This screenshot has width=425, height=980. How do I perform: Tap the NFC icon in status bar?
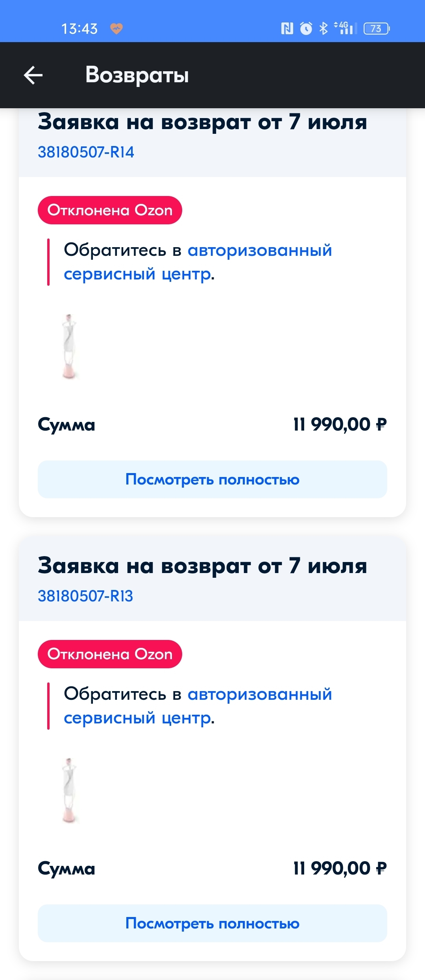[x=287, y=28]
